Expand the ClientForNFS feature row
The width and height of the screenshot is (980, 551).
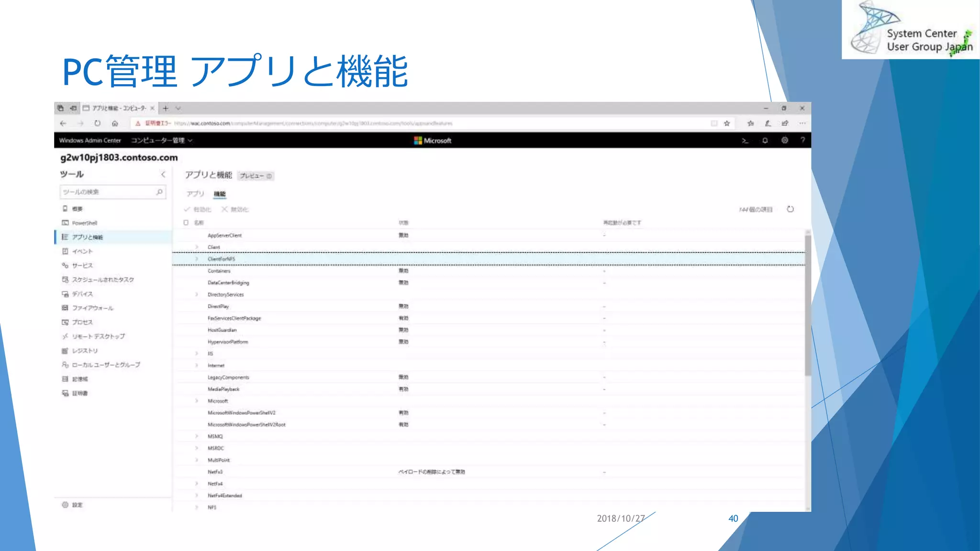[x=197, y=259]
